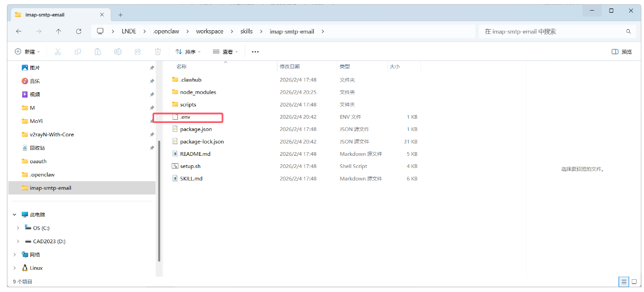Click the monitor icon in address bar
The image size is (644, 292).
tap(100, 31)
